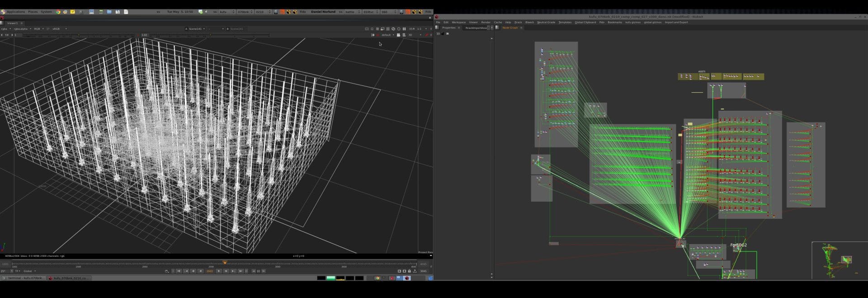
Task: Open the Places menu in top panel
Action: pyautogui.click(x=33, y=12)
